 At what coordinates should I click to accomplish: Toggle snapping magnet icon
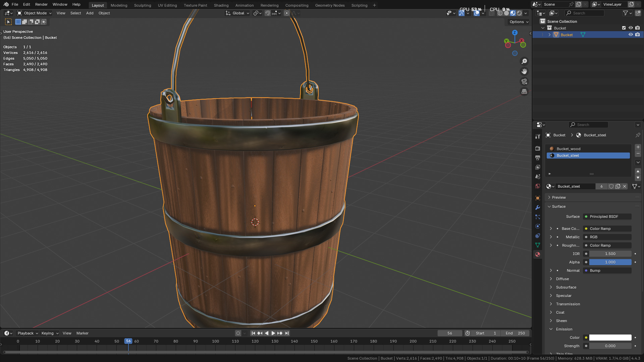click(x=267, y=13)
